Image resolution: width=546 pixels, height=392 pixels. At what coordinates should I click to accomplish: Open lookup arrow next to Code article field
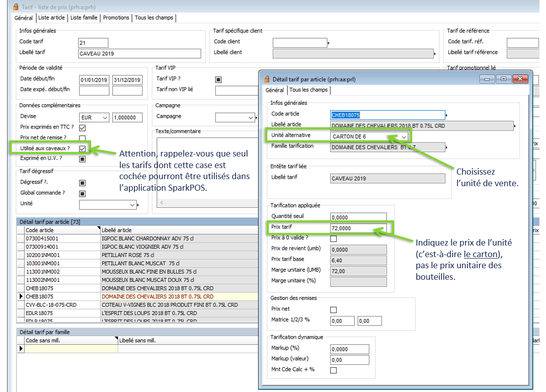[447, 115]
